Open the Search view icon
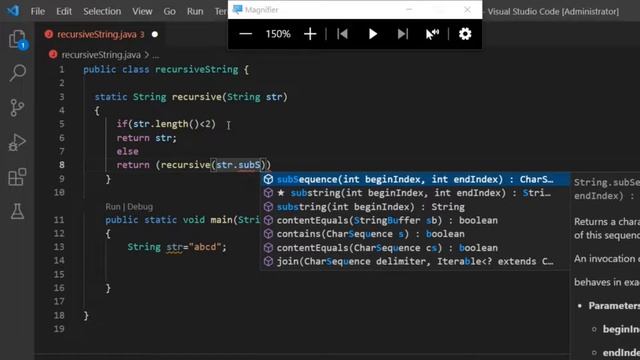This screenshot has width=640, height=360. coord(18,73)
